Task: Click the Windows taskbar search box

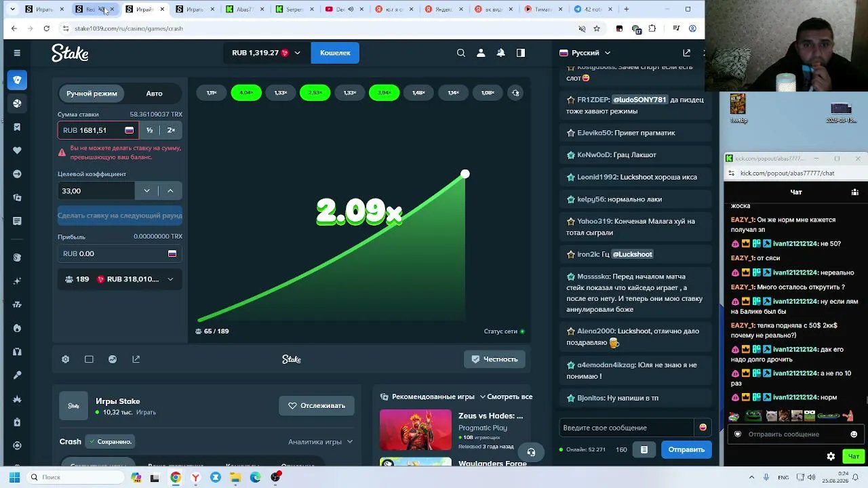Action: coord(75,477)
